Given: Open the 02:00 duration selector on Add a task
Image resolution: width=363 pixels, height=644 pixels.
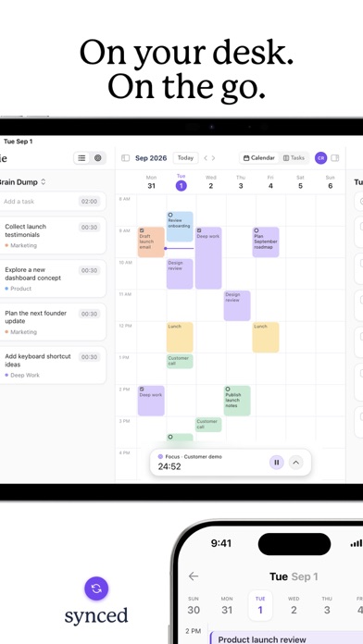Looking at the screenshot, I should click(x=89, y=202).
